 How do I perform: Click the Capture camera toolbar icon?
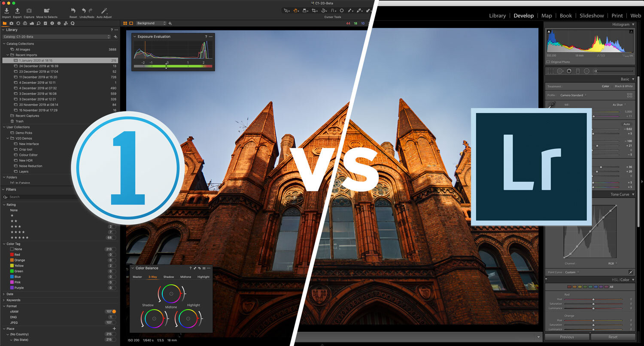click(x=29, y=11)
